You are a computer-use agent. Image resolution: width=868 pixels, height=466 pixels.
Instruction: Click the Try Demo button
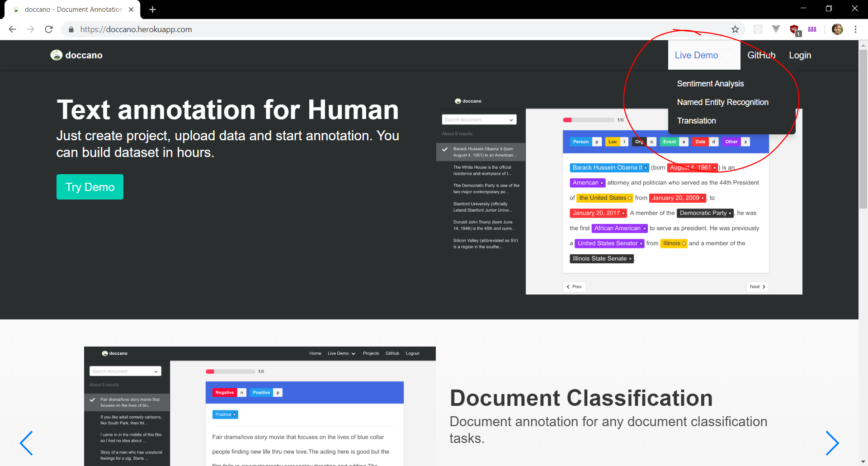pos(90,187)
